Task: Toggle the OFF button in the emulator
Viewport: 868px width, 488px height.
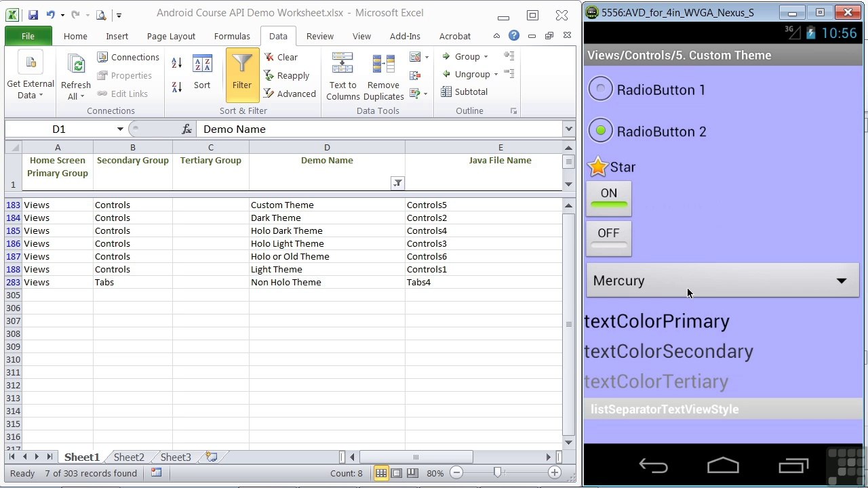Action: click(x=609, y=239)
